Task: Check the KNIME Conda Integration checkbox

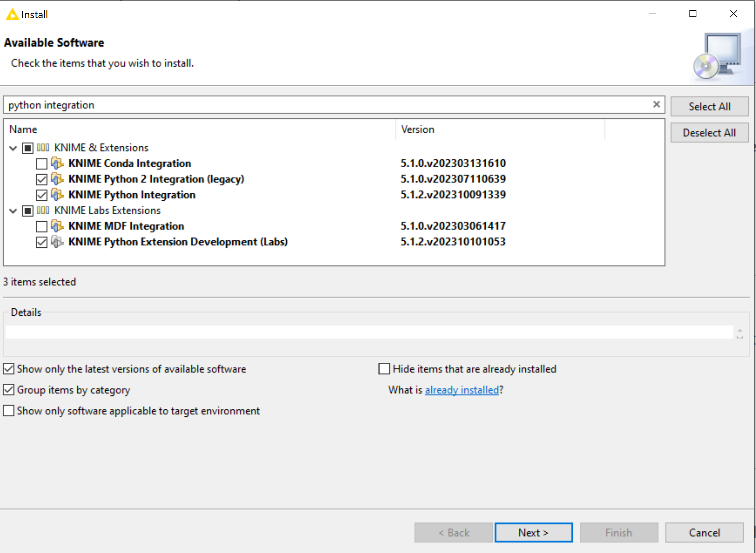Action: click(41, 163)
